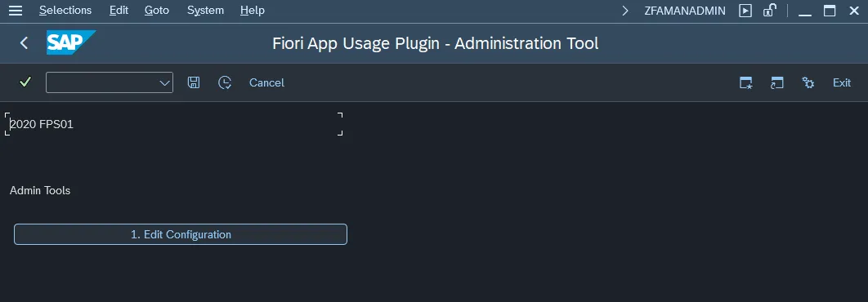Click the clock execute icon next to Cancel
868x302 pixels.
point(224,82)
